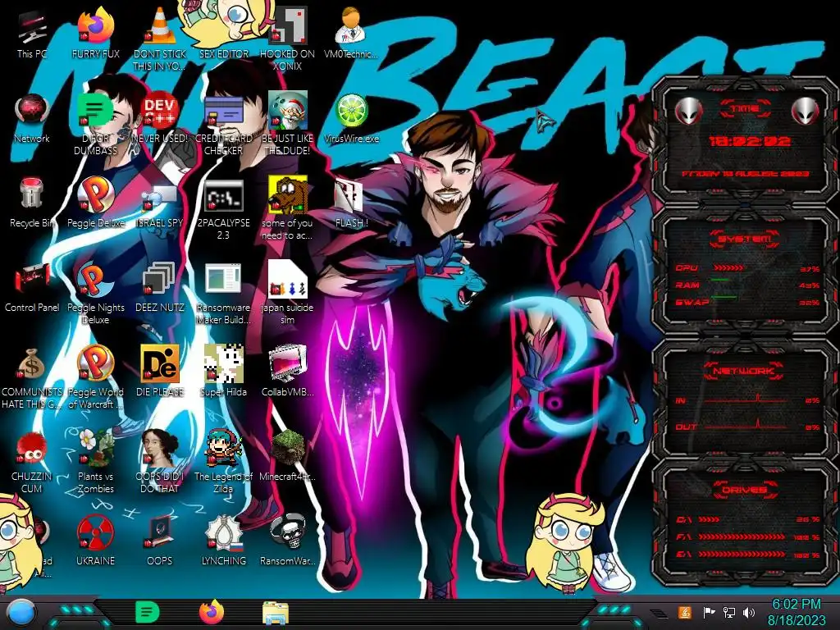Open Ransomware Maker Build... shortcut
Screen dimensions: 840x630
pyautogui.click(x=223, y=293)
